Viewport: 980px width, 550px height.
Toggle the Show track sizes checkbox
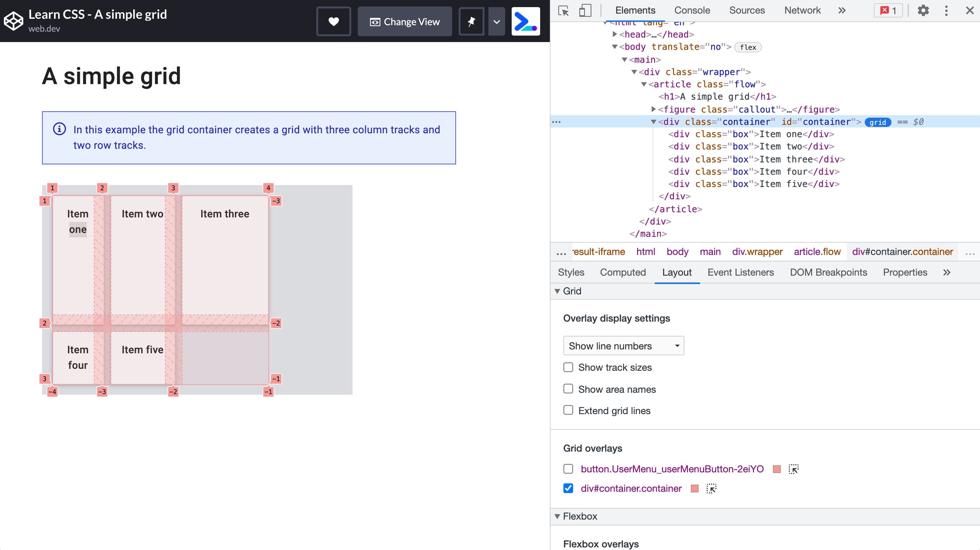[568, 368]
